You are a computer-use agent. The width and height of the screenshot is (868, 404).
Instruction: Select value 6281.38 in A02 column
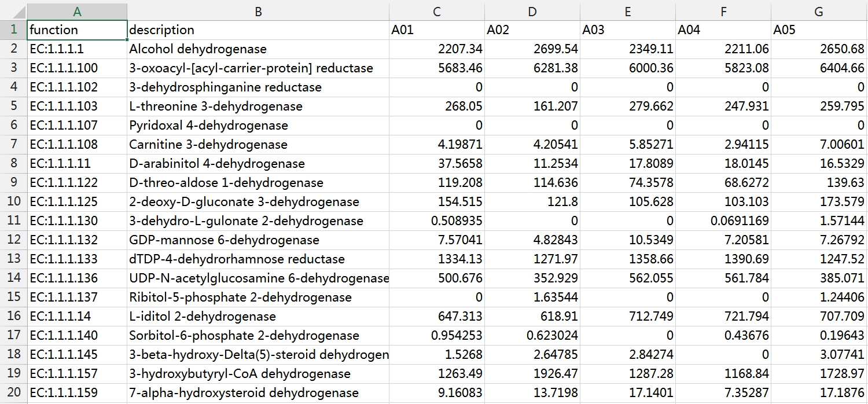coord(532,68)
